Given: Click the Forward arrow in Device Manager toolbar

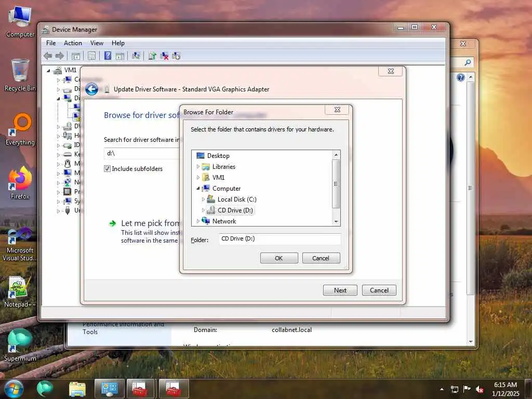Looking at the screenshot, I should pyautogui.click(x=60, y=56).
